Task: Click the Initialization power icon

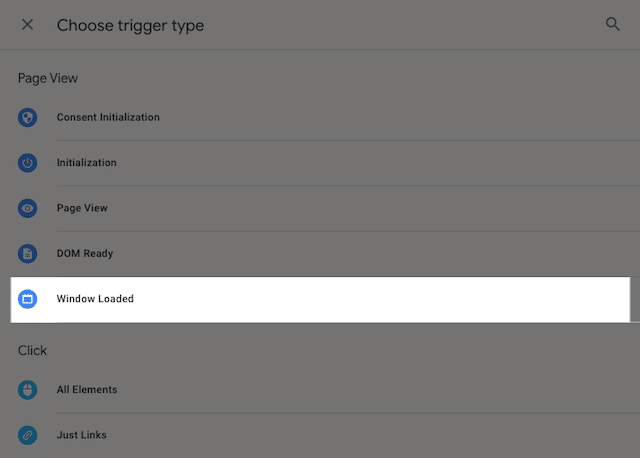Action: point(27,162)
